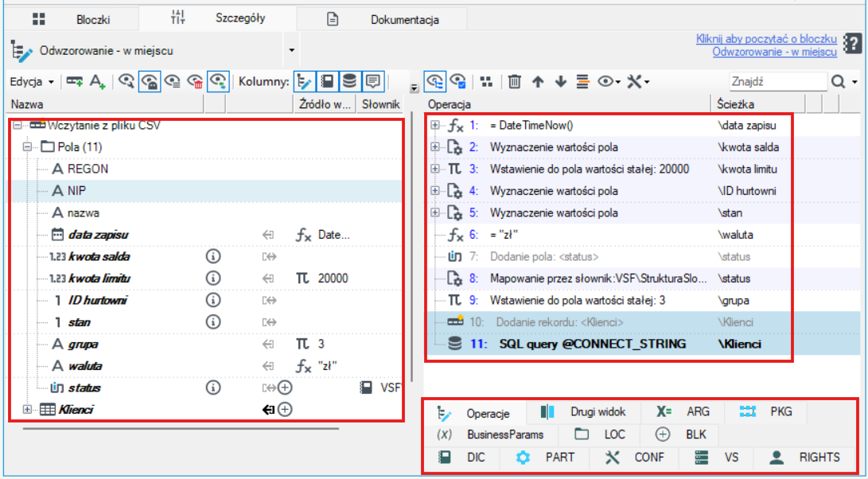The height and width of the screenshot is (479, 868).
Task: Expand the Klienci tree node
Action: pyautogui.click(x=26, y=410)
